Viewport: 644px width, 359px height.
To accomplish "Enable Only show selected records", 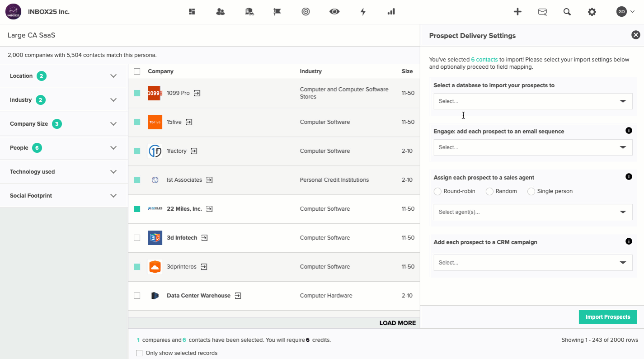I will 139,353.
